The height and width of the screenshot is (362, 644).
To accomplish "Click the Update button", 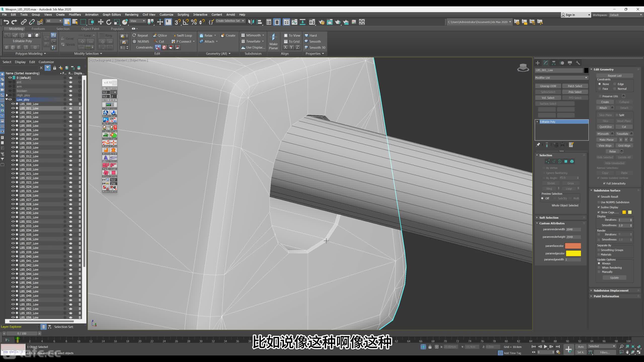I will (614, 278).
